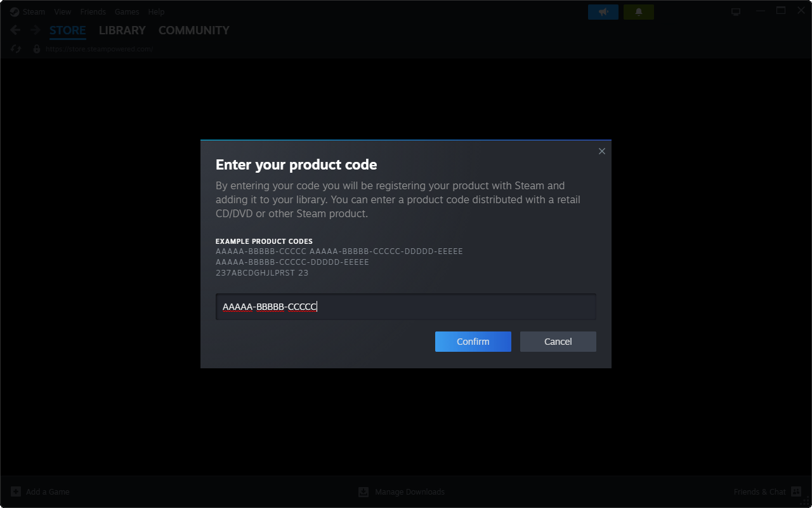The height and width of the screenshot is (508, 812).
Task: Confirm the entered product code
Action: coord(473,342)
